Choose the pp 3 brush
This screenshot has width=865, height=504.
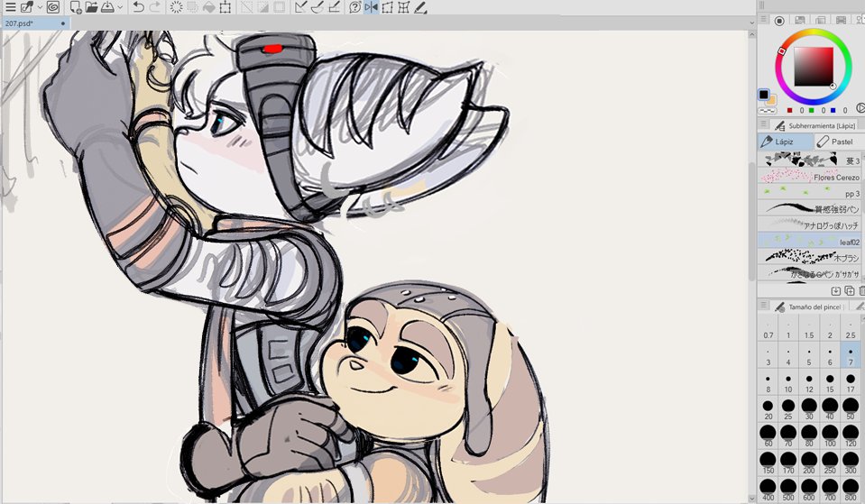[x=809, y=192]
